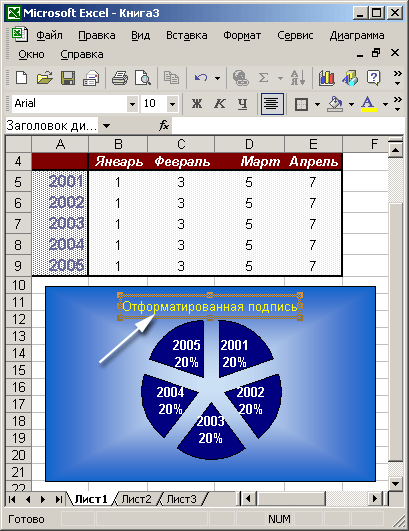Open the Fill Color palette dropdown arrow

(351, 104)
